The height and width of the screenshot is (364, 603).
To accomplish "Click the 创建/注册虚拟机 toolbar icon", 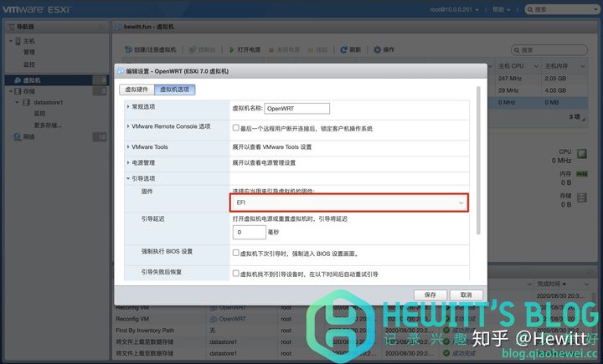I will click(x=128, y=50).
